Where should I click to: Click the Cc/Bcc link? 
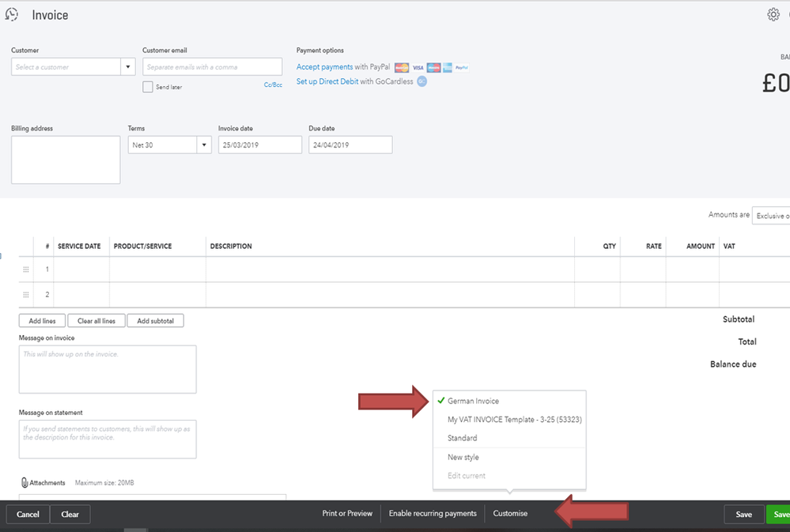click(x=273, y=85)
